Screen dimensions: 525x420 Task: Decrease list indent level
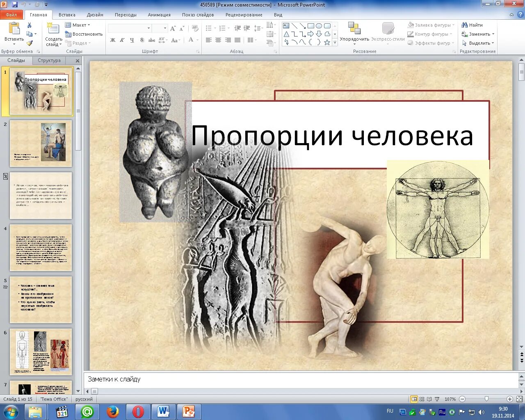[237, 28]
